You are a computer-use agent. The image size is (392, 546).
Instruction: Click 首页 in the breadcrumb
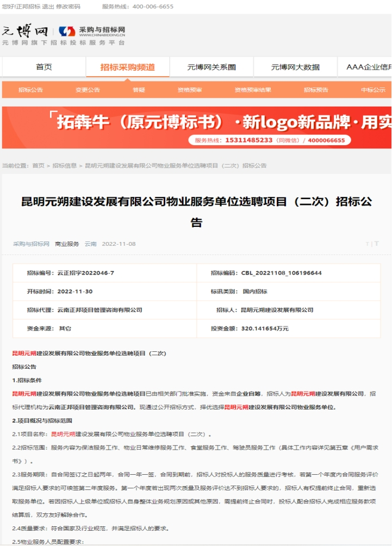tap(38, 165)
